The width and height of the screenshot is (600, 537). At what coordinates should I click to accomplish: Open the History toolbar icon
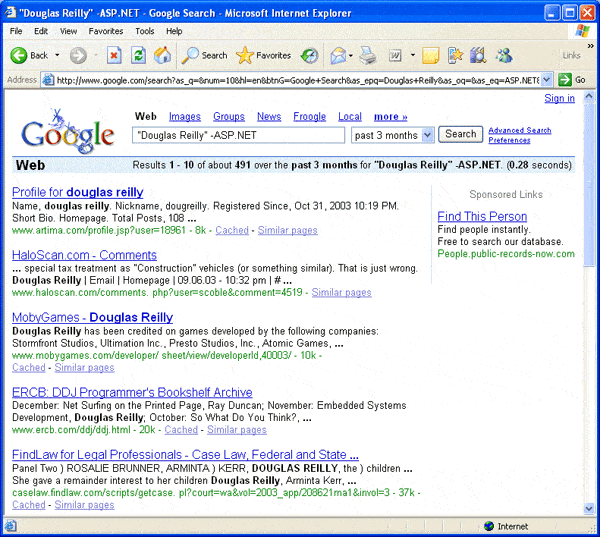click(x=309, y=56)
